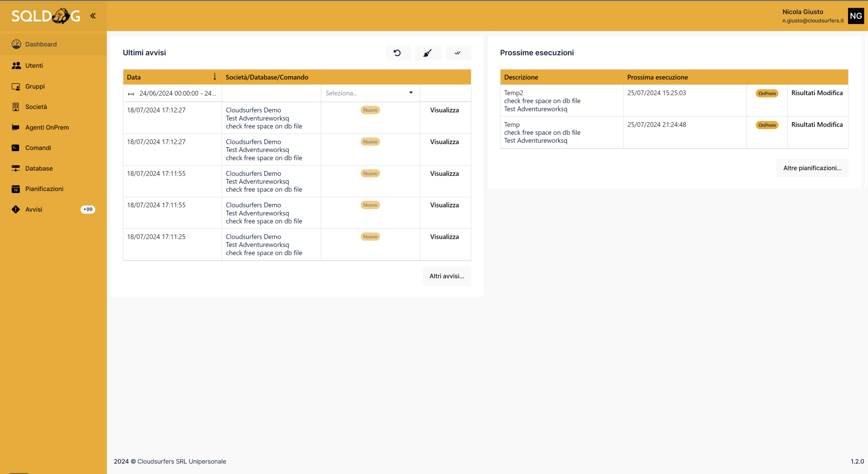
Task: Click Visualizza in the upper 17:11:55 alert row
Action: (x=445, y=173)
